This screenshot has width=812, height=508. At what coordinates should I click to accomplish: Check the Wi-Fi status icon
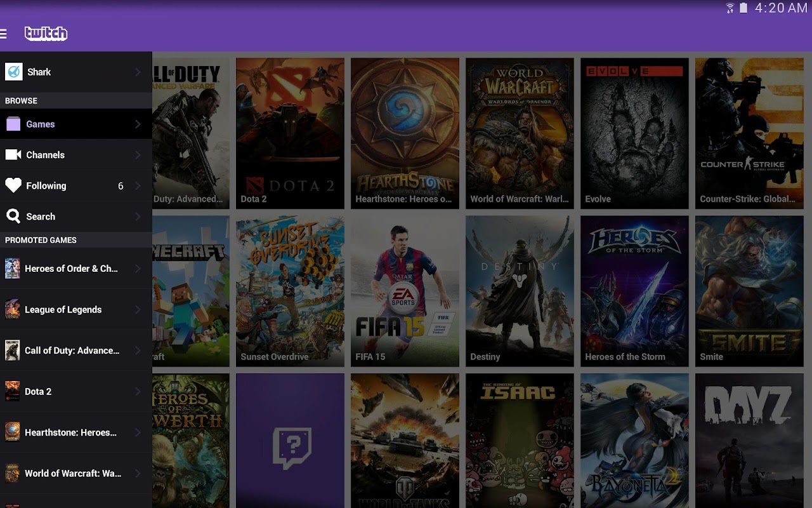tap(730, 8)
